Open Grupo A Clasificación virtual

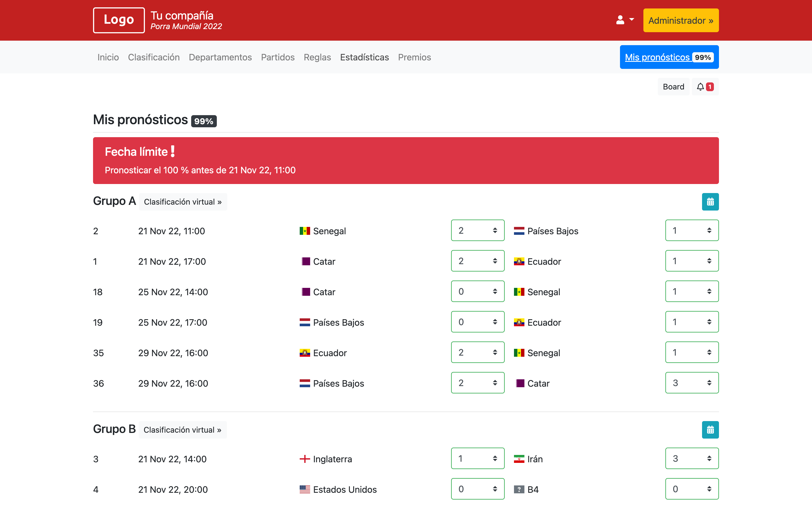[x=183, y=202]
